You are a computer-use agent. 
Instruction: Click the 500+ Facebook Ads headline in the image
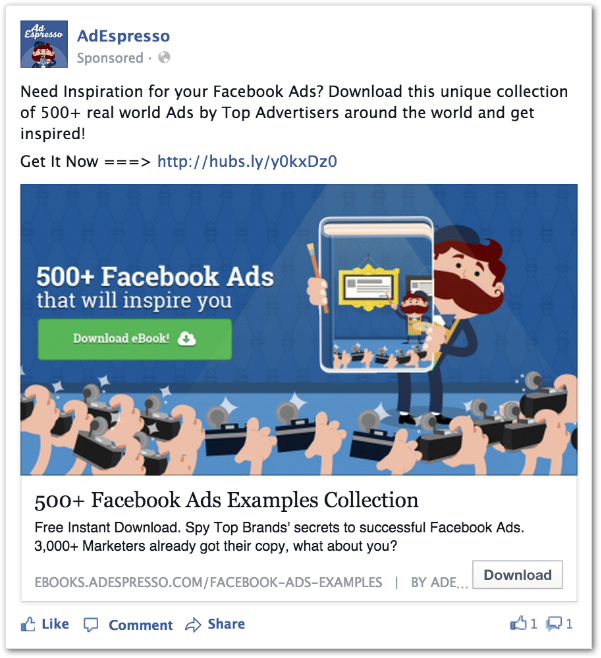click(x=155, y=277)
